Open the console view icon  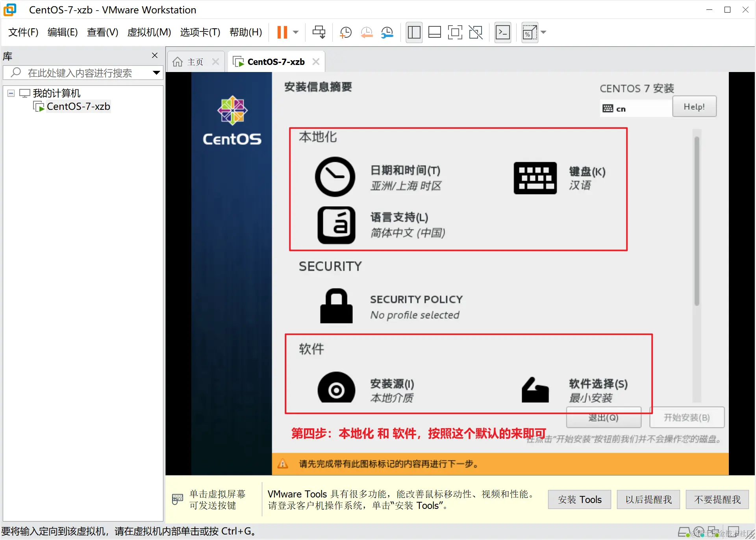(x=503, y=32)
